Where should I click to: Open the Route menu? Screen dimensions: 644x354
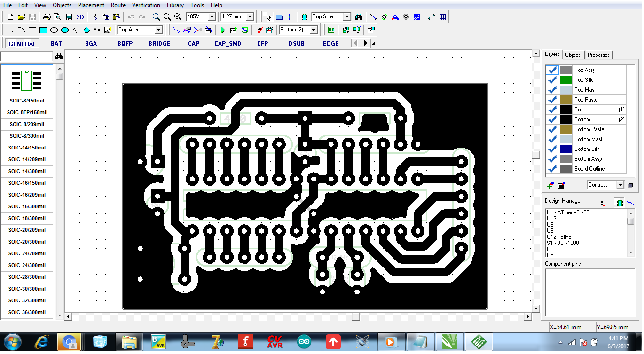tap(118, 5)
